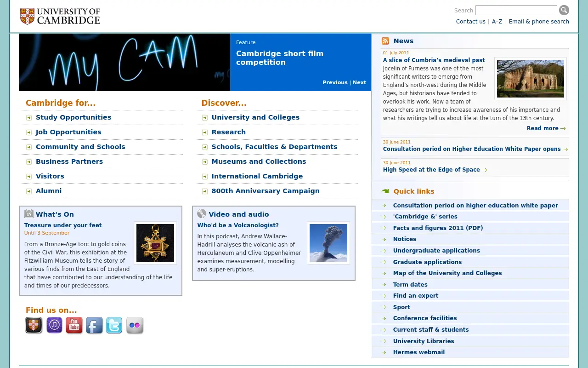The height and width of the screenshot is (368, 588).
Task: Focus the Search text field
Action: pyautogui.click(x=516, y=10)
